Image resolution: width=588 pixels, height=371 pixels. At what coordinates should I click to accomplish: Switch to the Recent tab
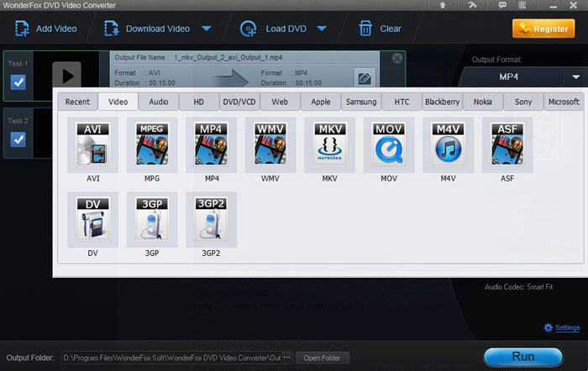coord(77,102)
